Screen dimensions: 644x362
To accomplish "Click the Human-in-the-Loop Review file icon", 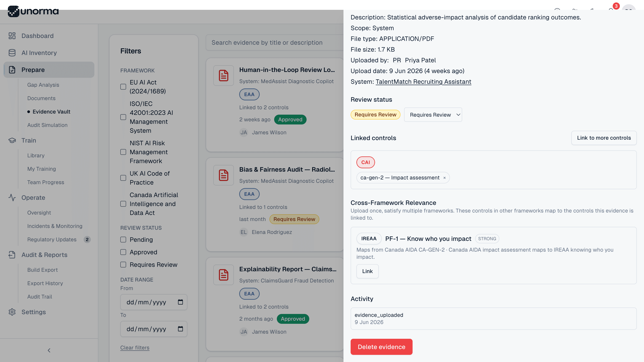I will [224, 76].
